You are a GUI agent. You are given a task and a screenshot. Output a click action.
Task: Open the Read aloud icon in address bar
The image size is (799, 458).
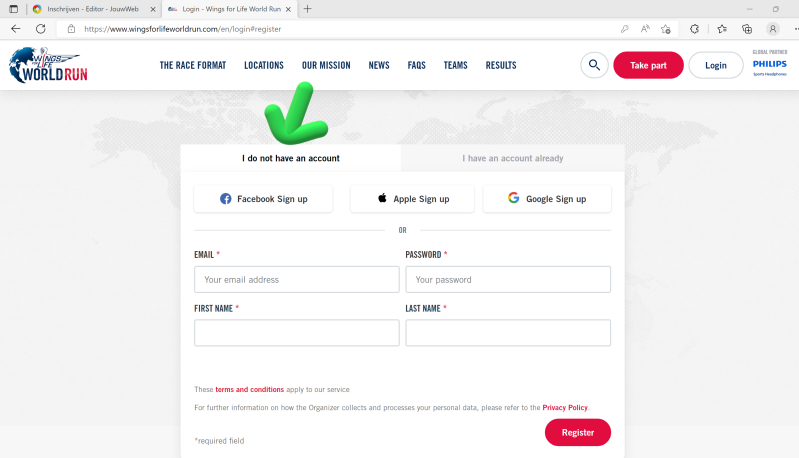645,29
